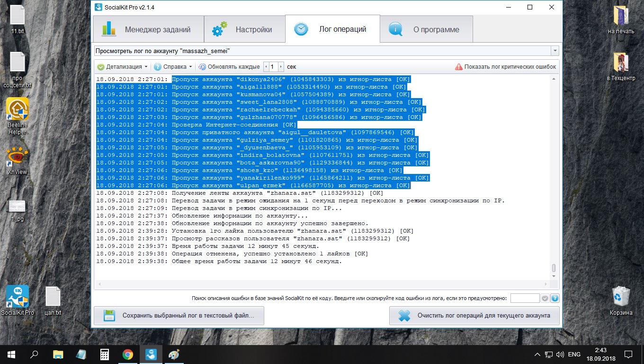Click the horizontal scrollbar right arrow

point(546,284)
